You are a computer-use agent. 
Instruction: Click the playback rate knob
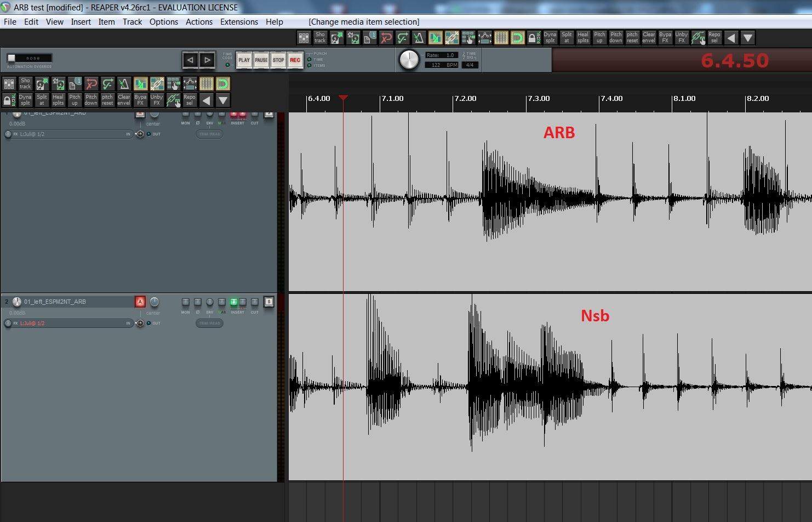coord(409,59)
